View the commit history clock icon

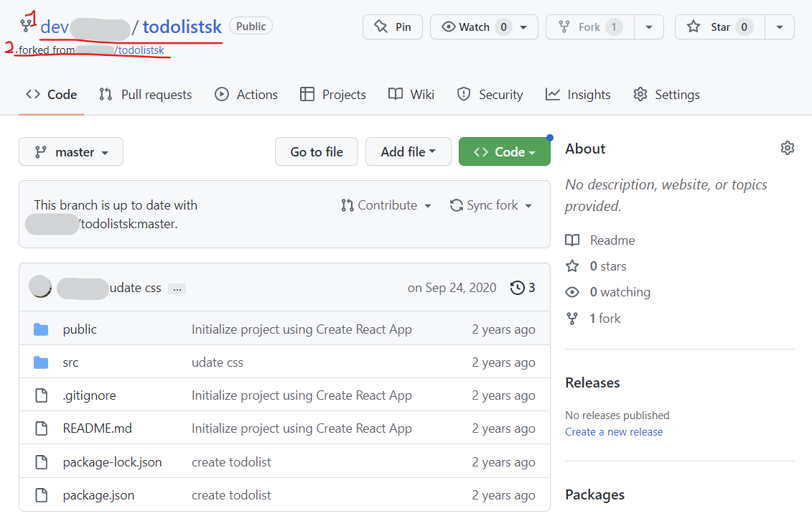point(518,288)
